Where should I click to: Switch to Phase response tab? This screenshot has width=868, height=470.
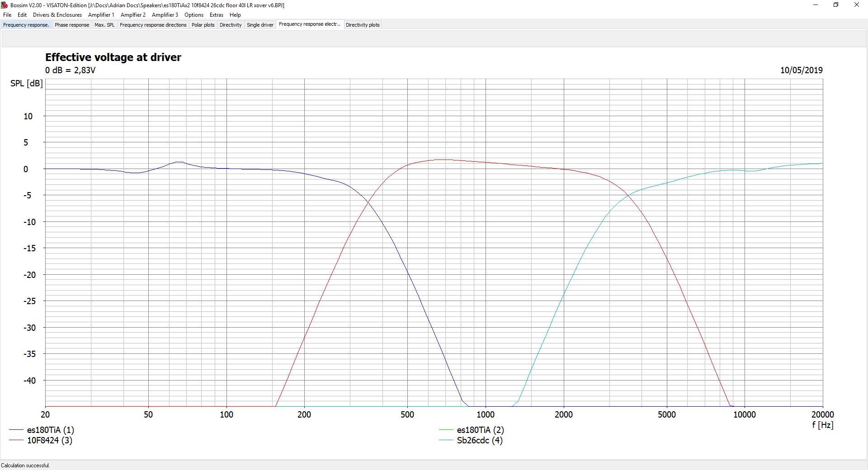click(72, 25)
